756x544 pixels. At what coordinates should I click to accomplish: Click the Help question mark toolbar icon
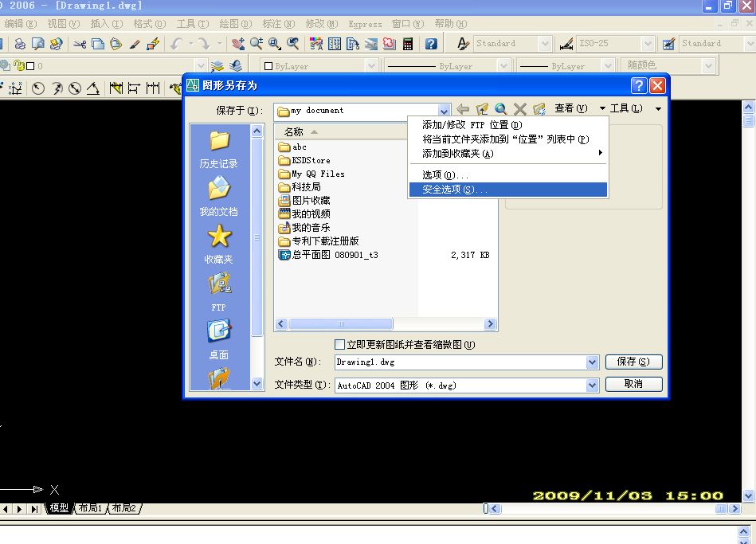point(431,44)
